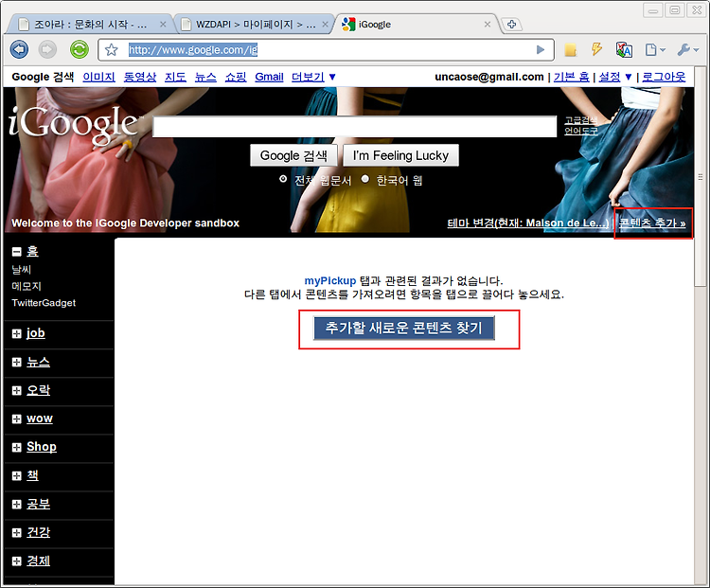Image resolution: width=710 pixels, height=588 pixels.
Task: Open the 이미지 link
Action: click(98, 77)
